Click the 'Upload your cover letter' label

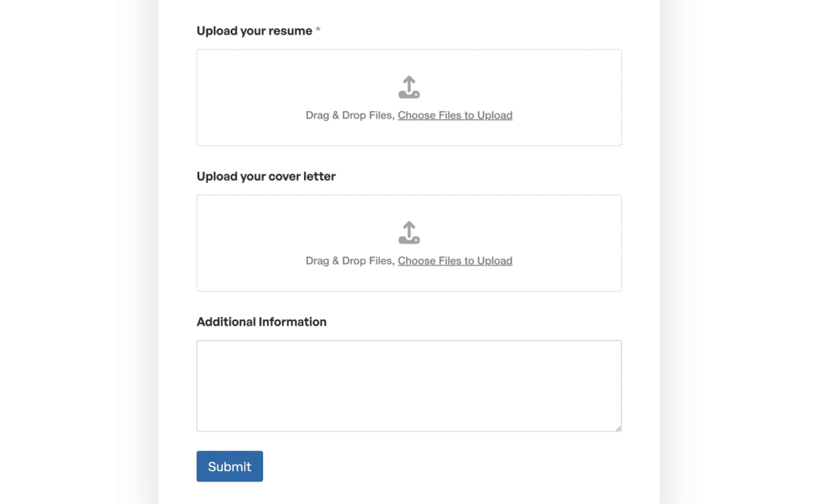pyautogui.click(x=266, y=176)
